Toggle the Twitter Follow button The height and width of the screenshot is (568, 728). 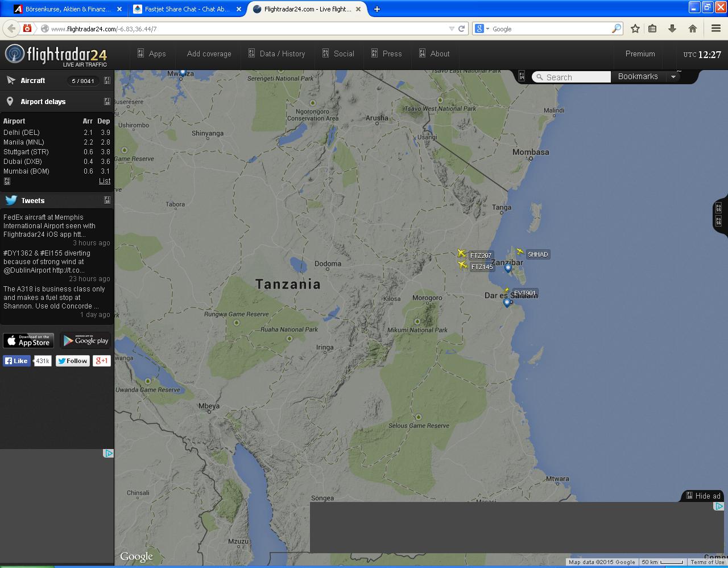click(73, 360)
